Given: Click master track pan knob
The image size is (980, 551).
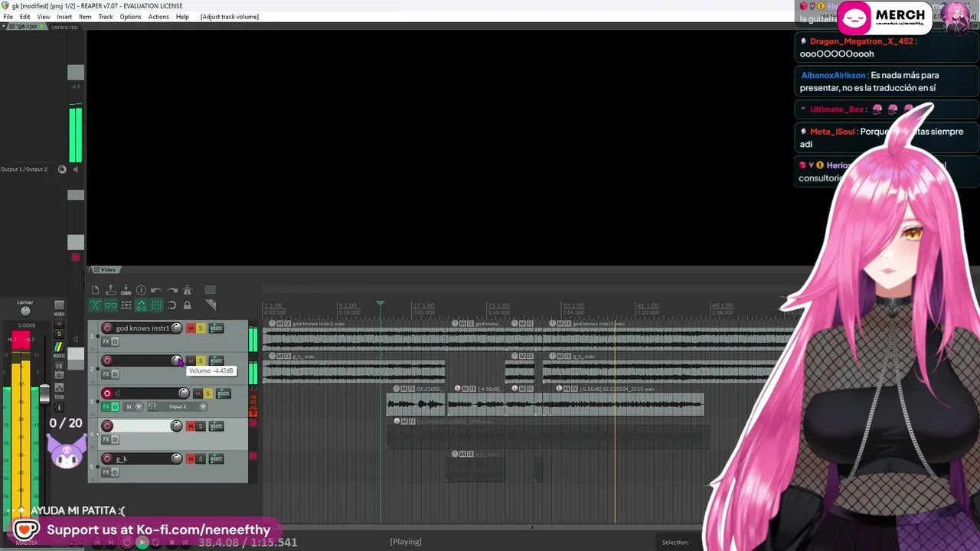Looking at the screenshot, I should pyautogui.click(x=25, y=311).
